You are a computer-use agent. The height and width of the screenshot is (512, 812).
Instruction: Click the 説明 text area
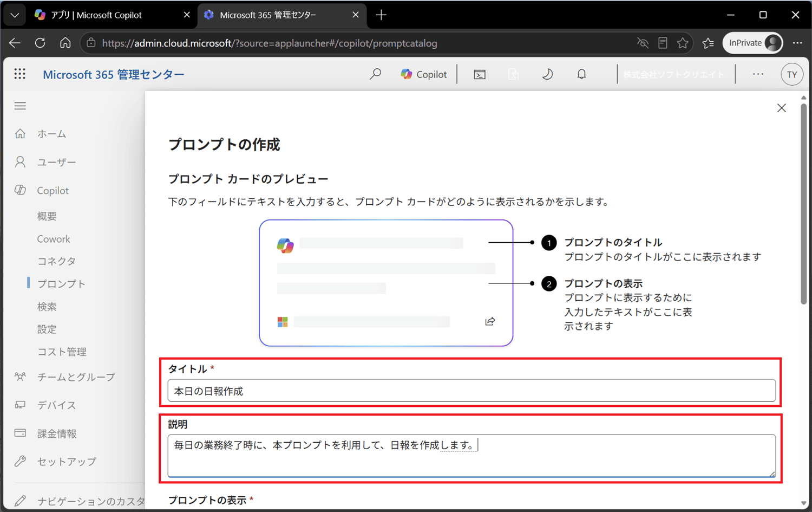pyautogui.click(x=472, y=456)
